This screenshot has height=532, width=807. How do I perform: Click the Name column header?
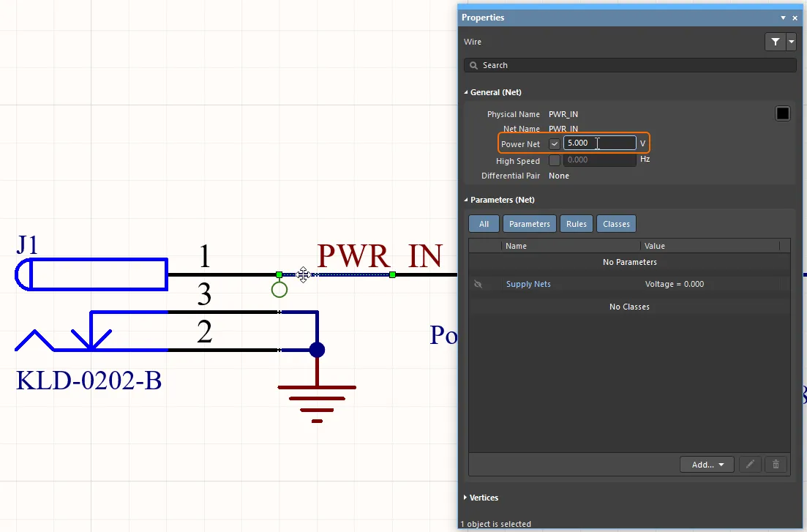[570, 246]
